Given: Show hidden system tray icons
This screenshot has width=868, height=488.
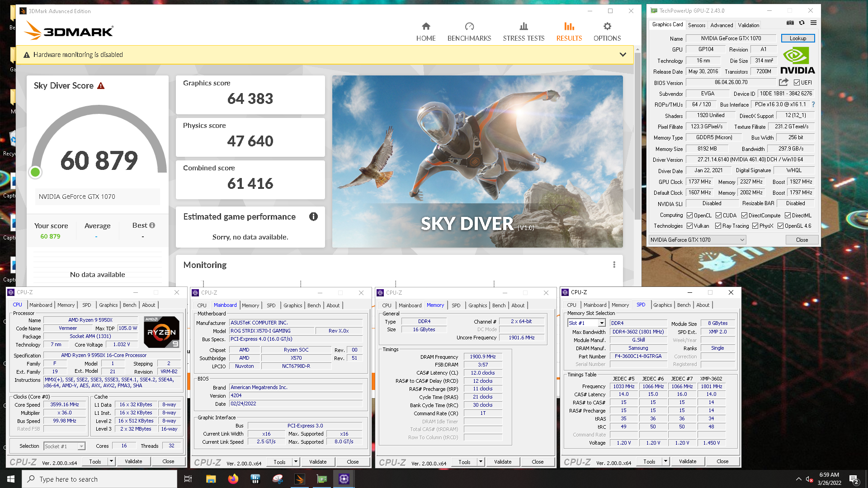Looking at the screenshot, I should pos(798,479).
